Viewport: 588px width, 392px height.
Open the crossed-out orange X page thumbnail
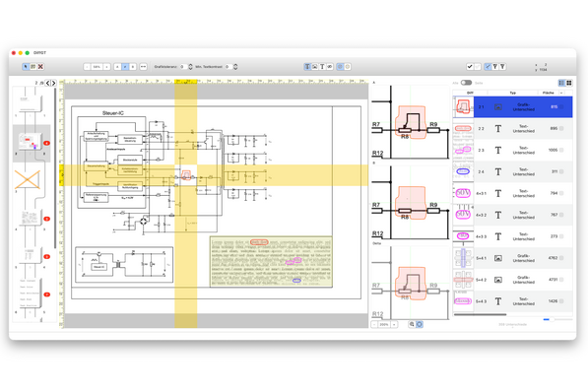click(x=28, y=179)
